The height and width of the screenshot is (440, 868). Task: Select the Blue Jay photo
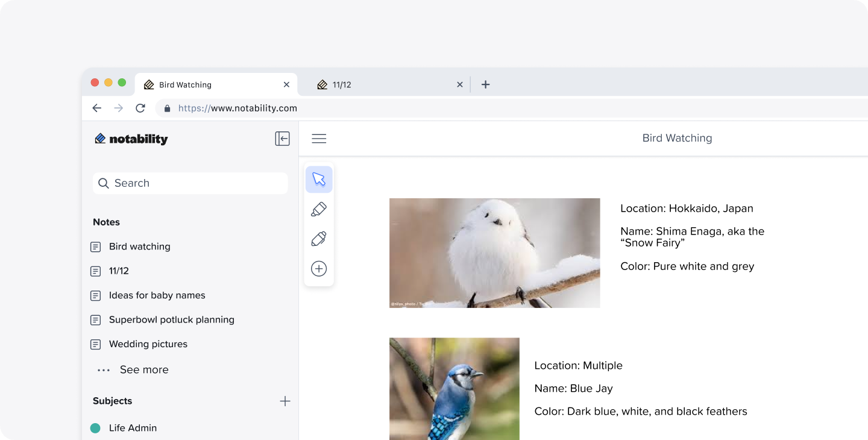[454, 389]
